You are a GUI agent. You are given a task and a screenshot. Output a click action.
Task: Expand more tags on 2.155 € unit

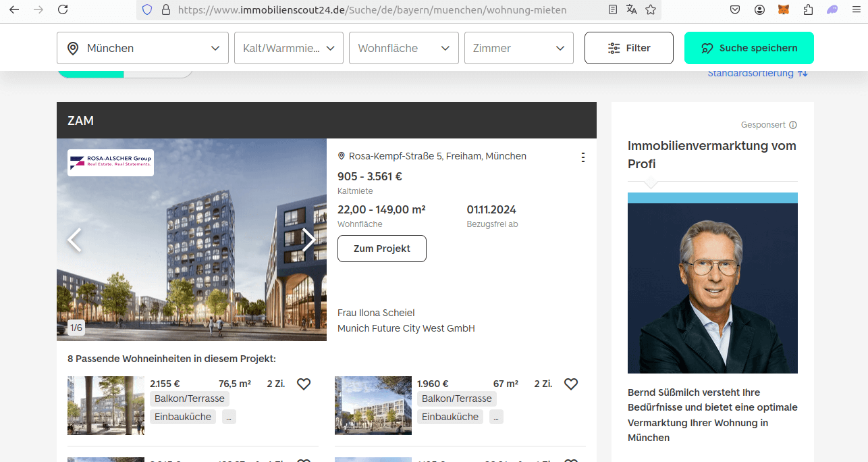229,417
